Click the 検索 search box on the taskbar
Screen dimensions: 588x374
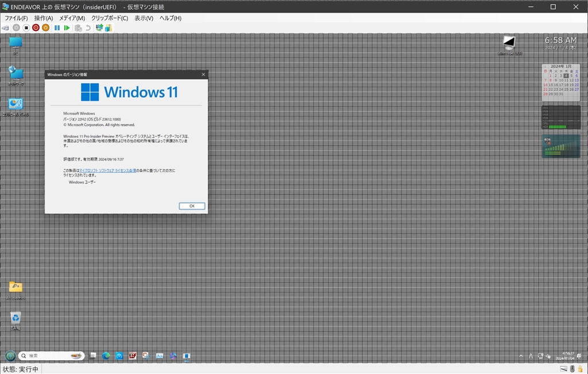(x=51, y=356)
